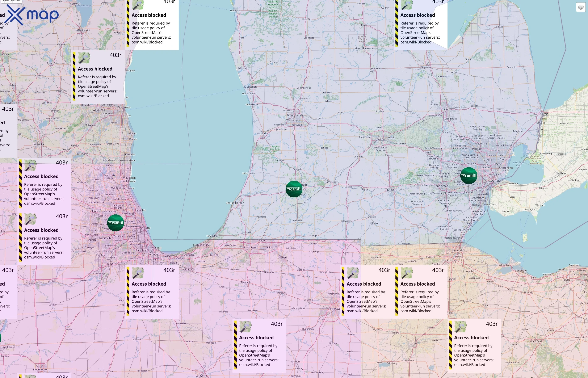This screenshot has height=378, width=588.
Task: Open the map layers control
Action: pyautogui.click(x=581, y=7)
